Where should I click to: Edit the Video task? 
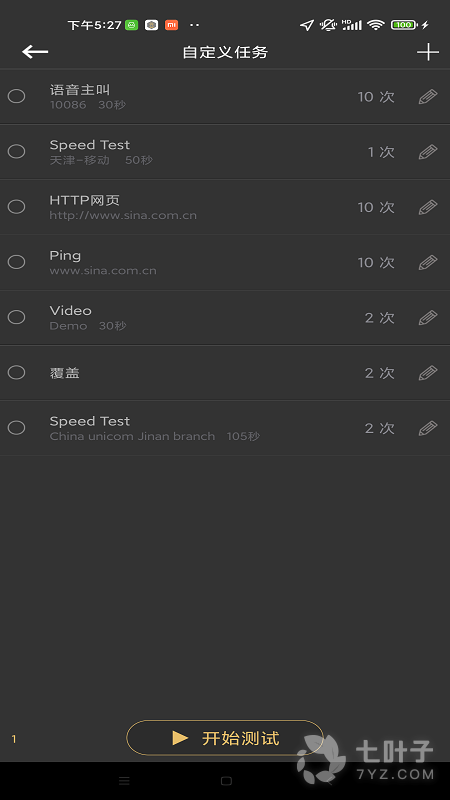tap(428, 317)
